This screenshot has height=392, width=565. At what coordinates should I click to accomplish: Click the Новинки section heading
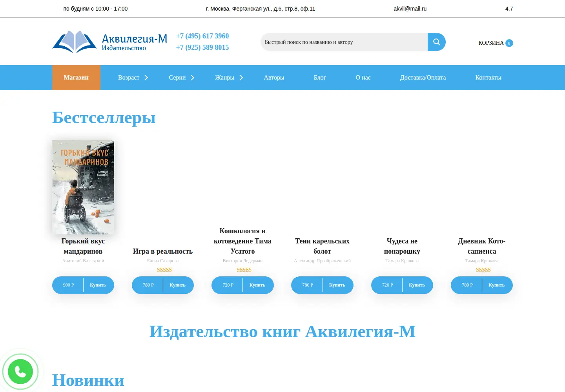pos(88,380)
